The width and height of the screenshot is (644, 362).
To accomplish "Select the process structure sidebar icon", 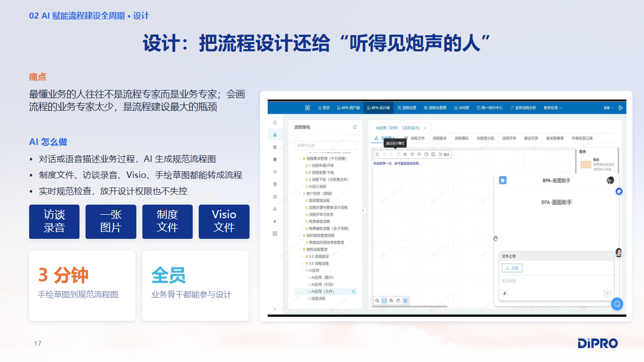I will 275,135.
